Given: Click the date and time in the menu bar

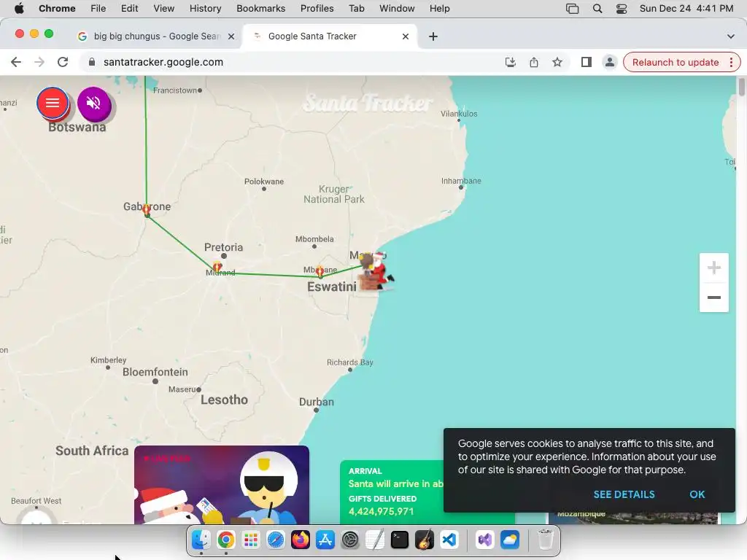Looking at the screenshot, I should click(x=686, y=9).
